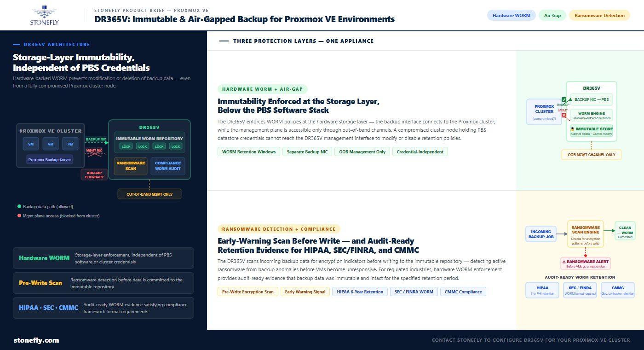This screenshot has height=350, width=644.
Task: Select the SEC / FINRA WORM tag
Action: point(414,292)
